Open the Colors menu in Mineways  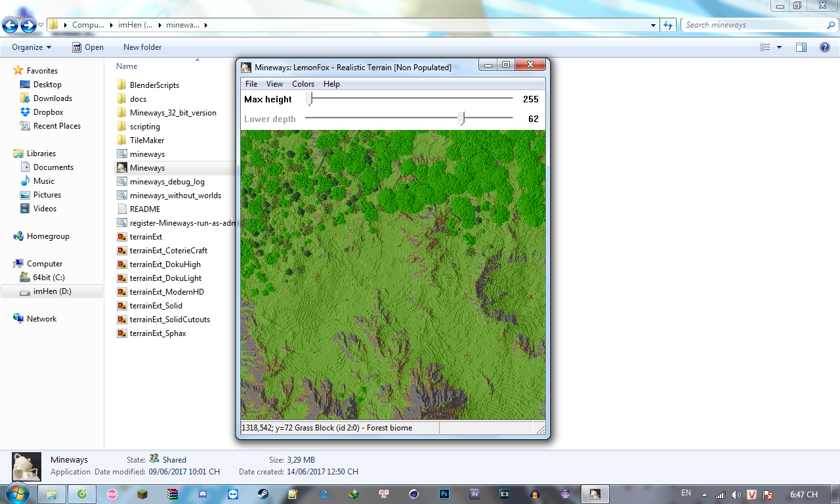303,84
